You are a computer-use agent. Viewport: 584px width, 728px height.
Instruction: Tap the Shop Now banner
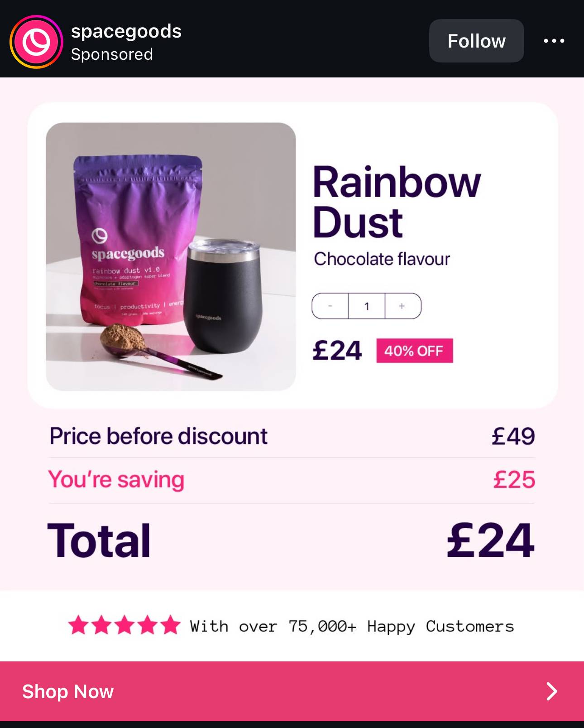pyautogui.click(x=292, y=691)
